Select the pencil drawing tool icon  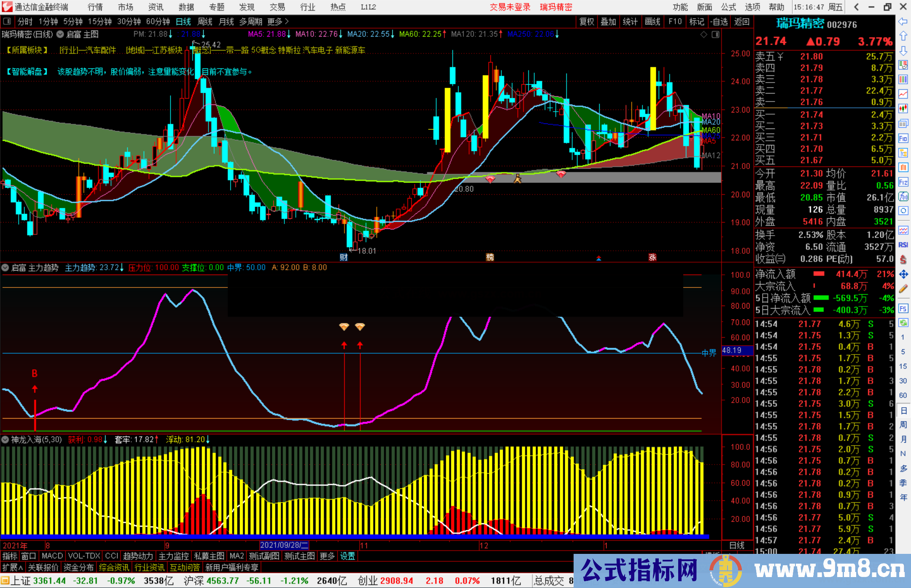[903, 289]
